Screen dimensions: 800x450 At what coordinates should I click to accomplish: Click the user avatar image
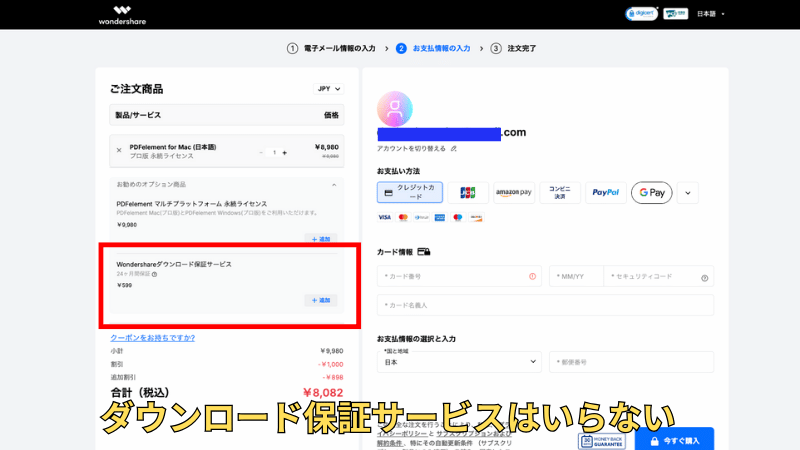394,109
